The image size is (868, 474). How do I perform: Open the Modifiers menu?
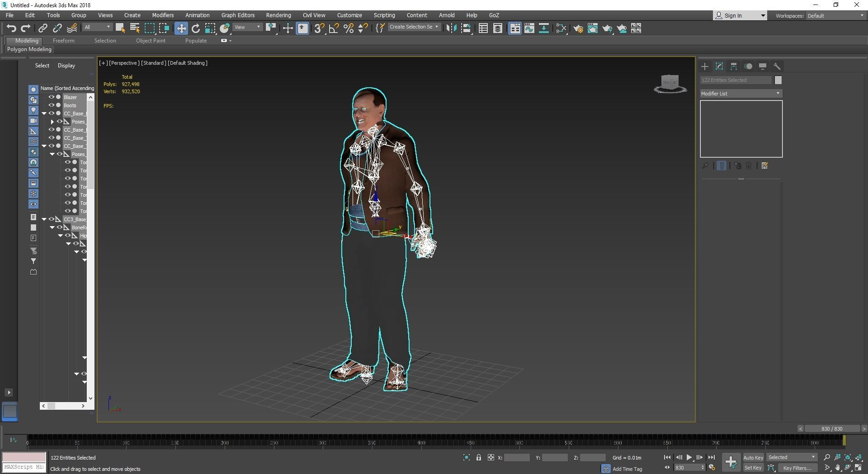tap(163, 15)
